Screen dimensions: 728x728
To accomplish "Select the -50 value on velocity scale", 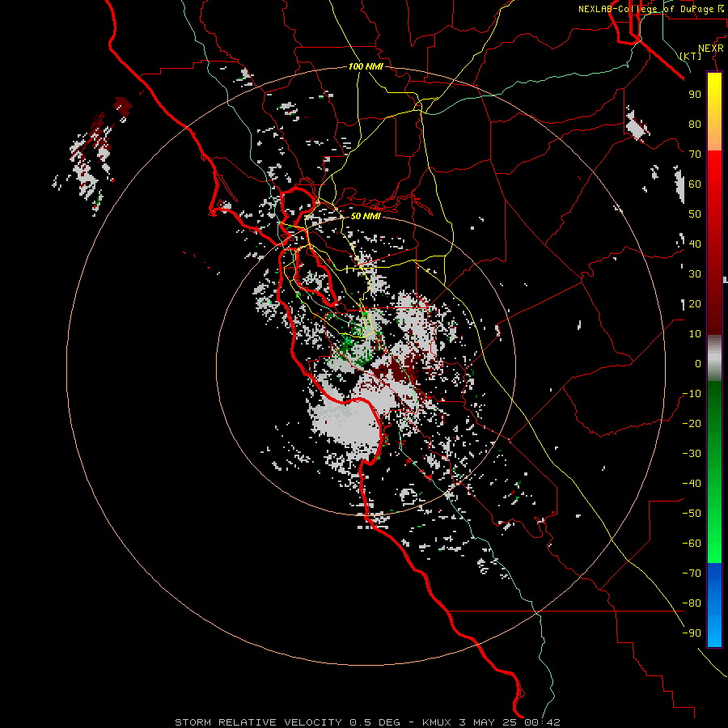I will (692, 514).
